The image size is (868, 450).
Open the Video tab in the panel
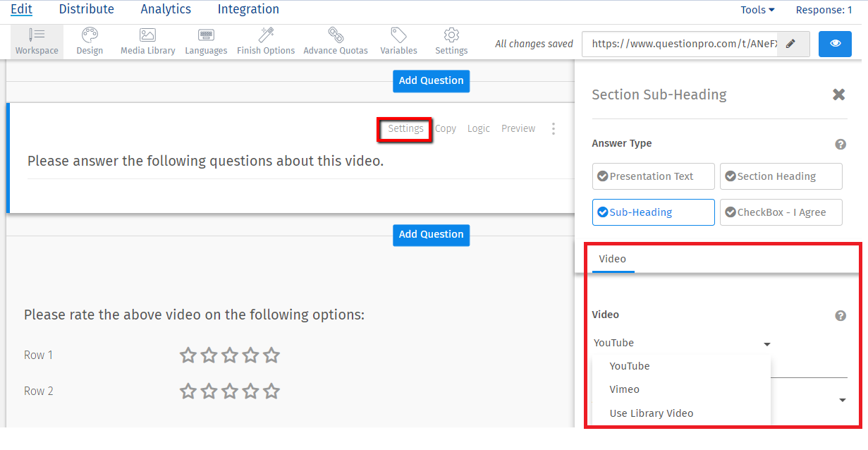(612, 259)
